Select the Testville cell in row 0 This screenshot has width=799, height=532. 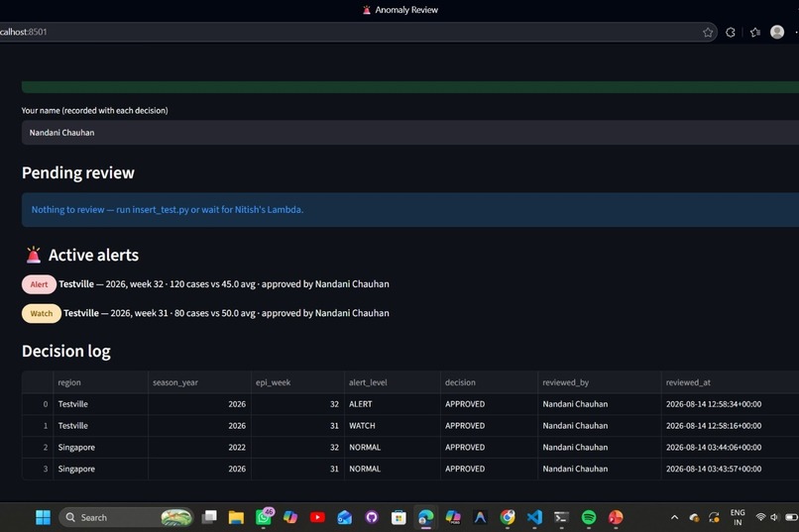pos(100,404)
